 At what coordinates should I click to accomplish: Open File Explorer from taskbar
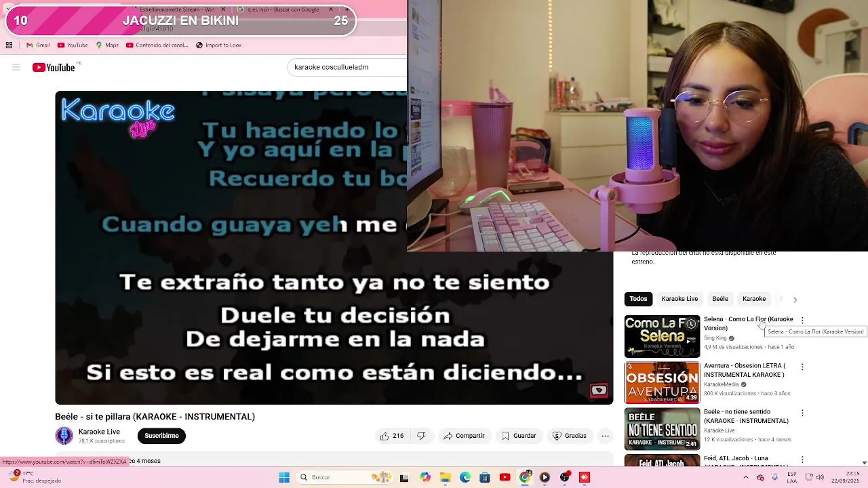tap(445, 477)
